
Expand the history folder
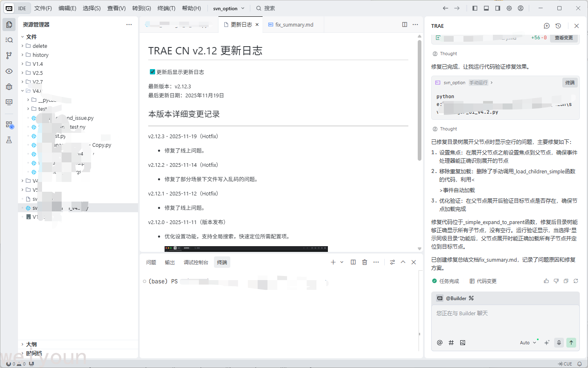click(x=40, y=55)
